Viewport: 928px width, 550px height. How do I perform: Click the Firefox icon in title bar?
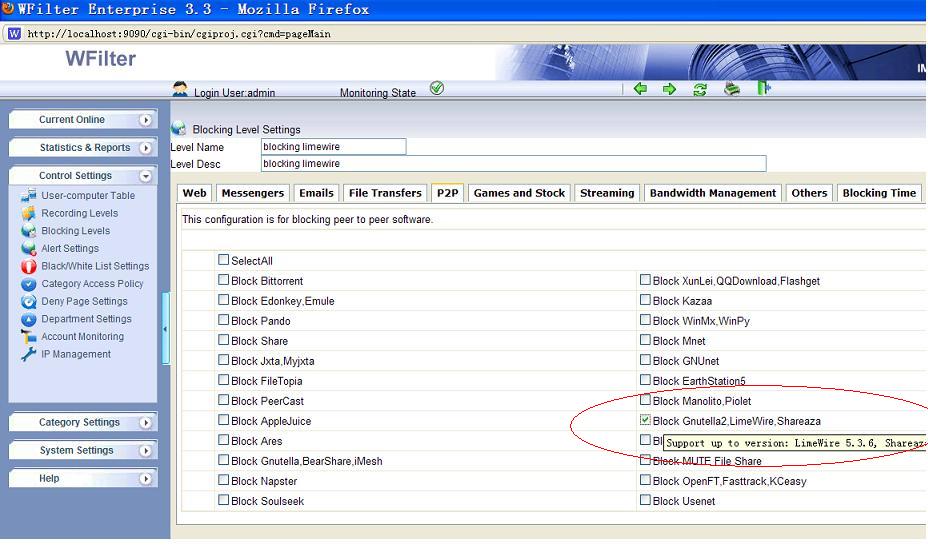(x=8, y=8)
